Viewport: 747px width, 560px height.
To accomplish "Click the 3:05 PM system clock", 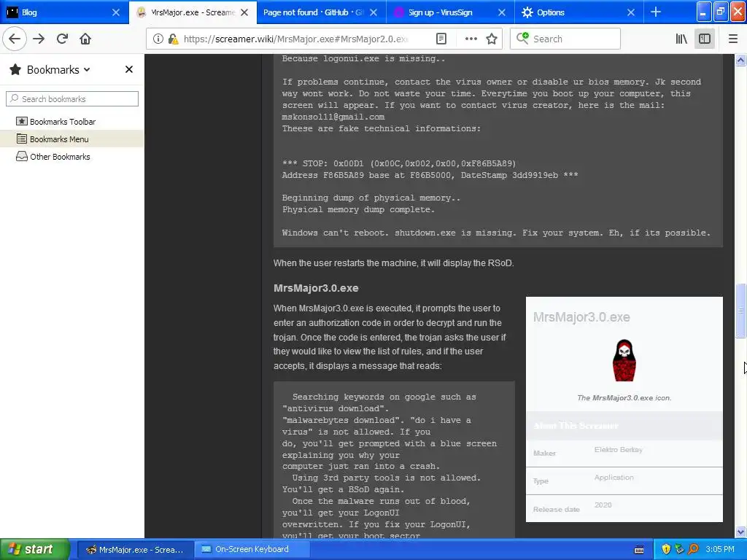I will (x=720, y=549).
